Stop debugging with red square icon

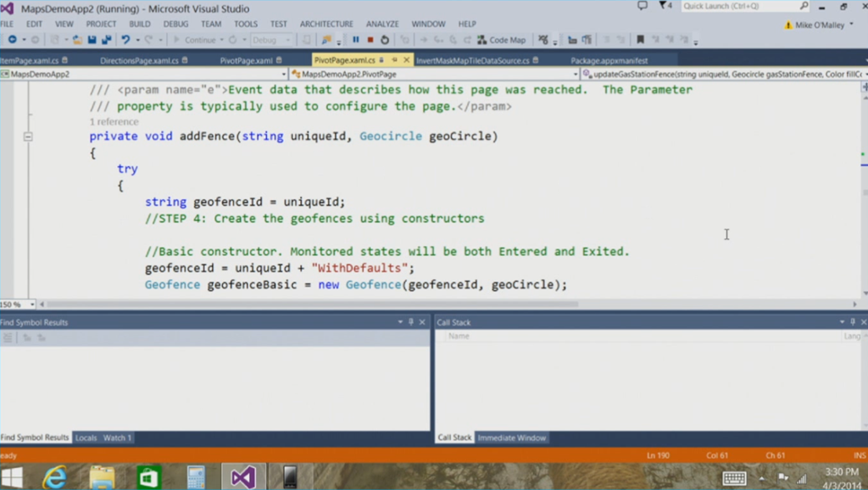pyautogui.click(x=370, y=40)
